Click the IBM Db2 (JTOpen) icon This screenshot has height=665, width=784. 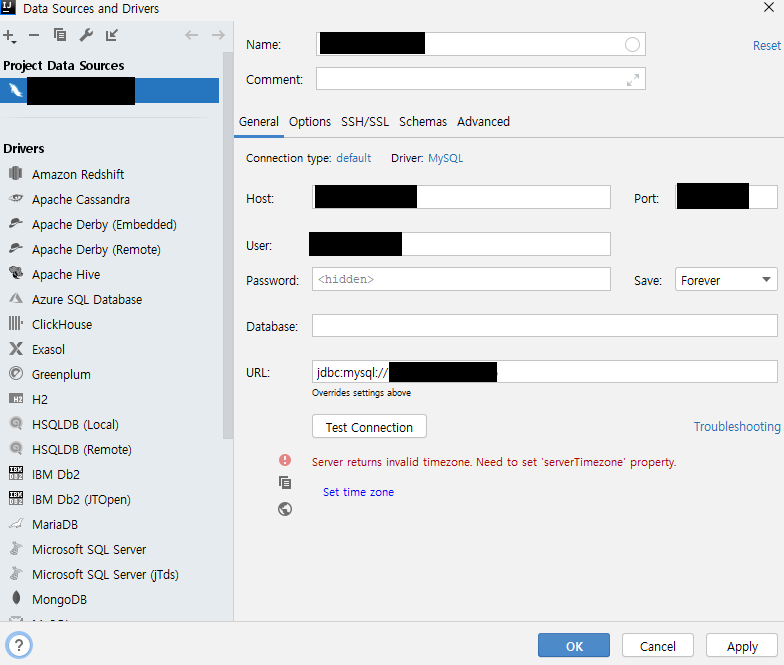click(16, 498)
